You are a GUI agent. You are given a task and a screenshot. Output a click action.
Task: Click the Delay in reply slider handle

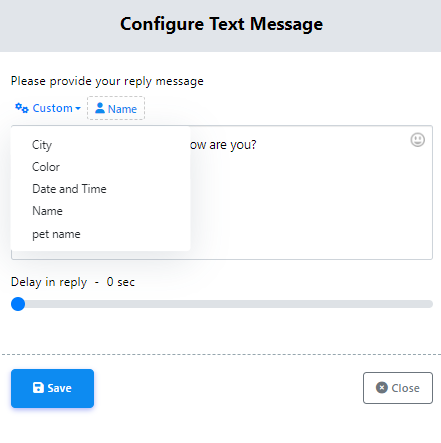(18, 304)
